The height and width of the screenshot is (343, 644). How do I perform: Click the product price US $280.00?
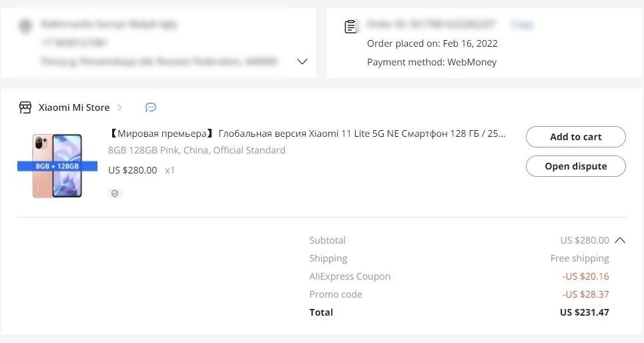click(133, 170)
